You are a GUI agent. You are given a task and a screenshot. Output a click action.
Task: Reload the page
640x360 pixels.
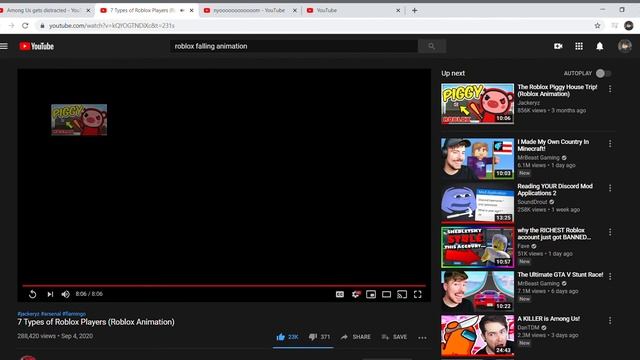click(25, 25)
